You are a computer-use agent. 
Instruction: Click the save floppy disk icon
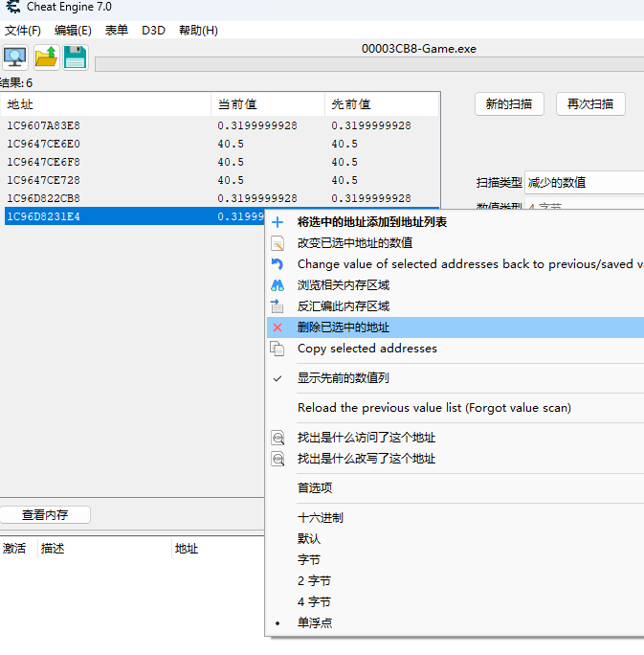point(76,57)
